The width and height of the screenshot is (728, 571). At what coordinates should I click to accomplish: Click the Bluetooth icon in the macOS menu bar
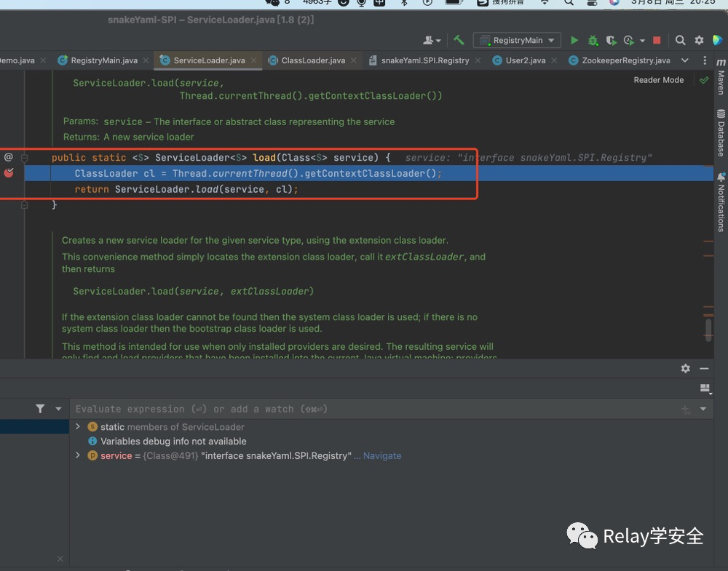404,2
